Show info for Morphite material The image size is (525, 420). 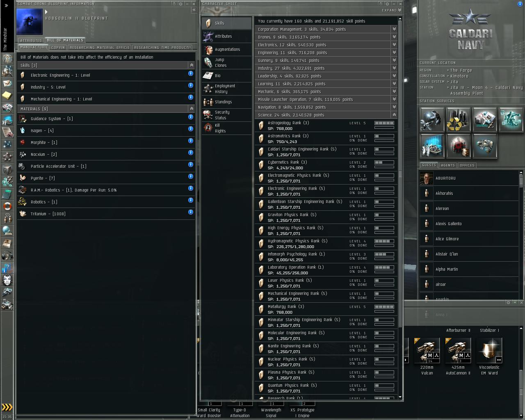191,141
